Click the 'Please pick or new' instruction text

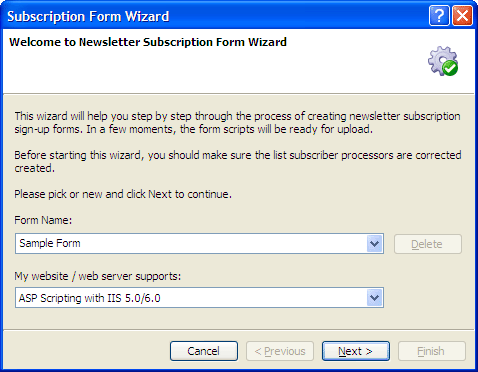123,194
